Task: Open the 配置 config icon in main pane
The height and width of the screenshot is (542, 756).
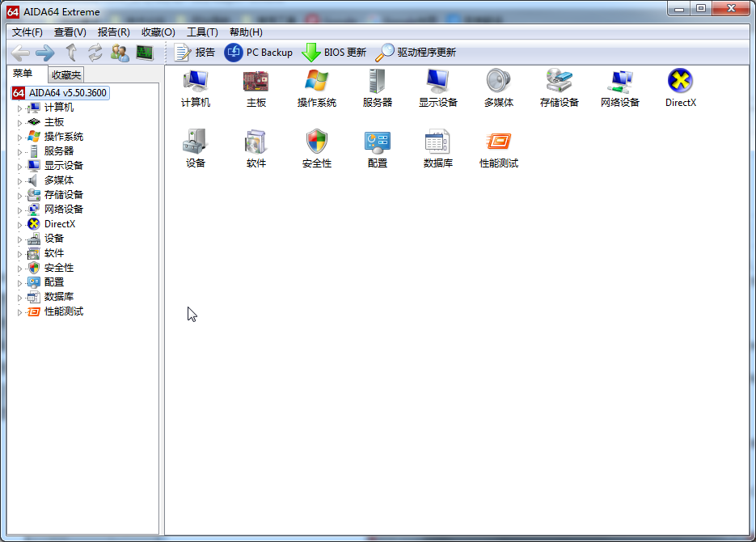Action: pos(378,149)
